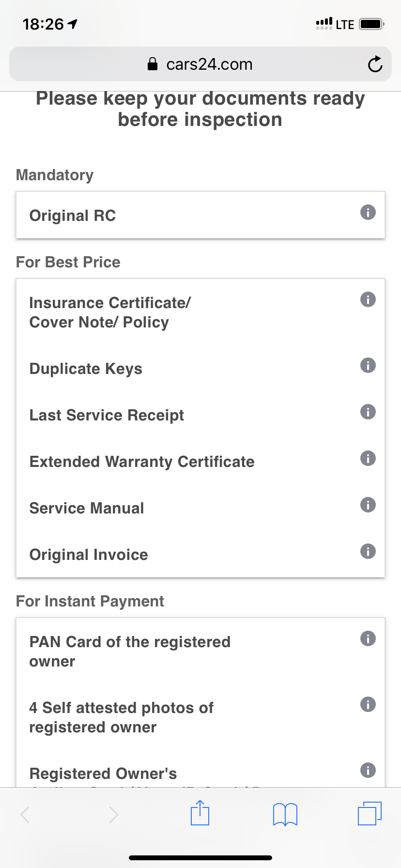The width and height of the screenshot is (401, 868).
Task: Tap info icon next to Registered Owner's
Action: (x=368, y=770)
